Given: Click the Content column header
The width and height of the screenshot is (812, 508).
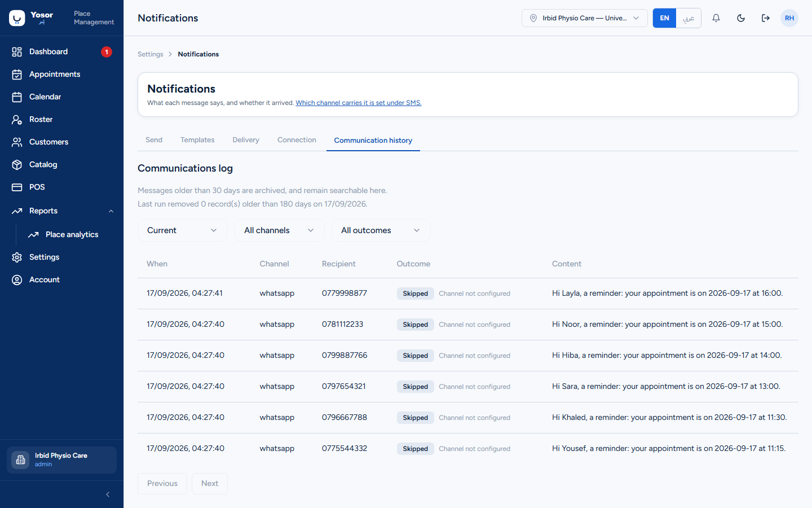Looking at the screenshot, I should coord(567,264).
